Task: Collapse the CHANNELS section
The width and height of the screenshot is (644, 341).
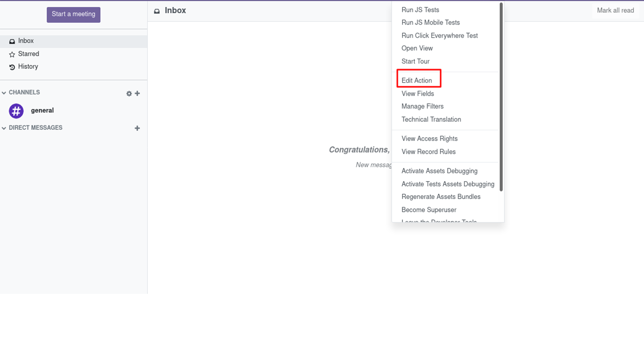Action: [4, 93]
